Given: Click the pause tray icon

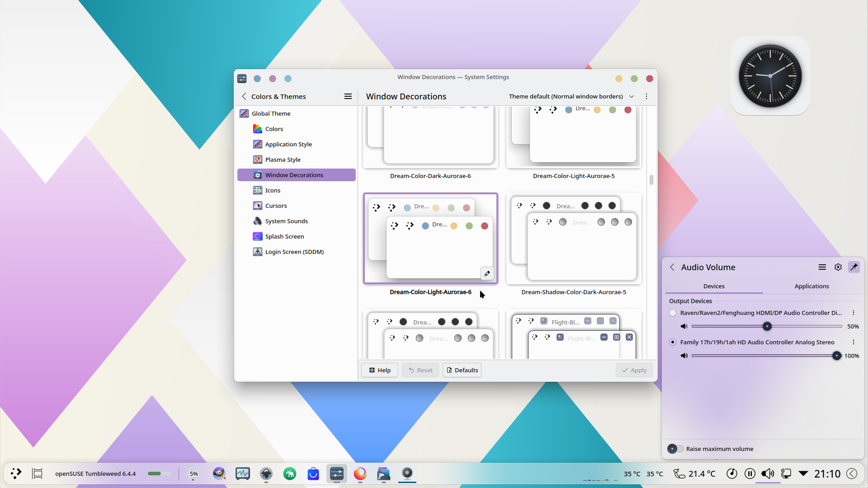Looking at the screenshot, I should coord(750,474).
